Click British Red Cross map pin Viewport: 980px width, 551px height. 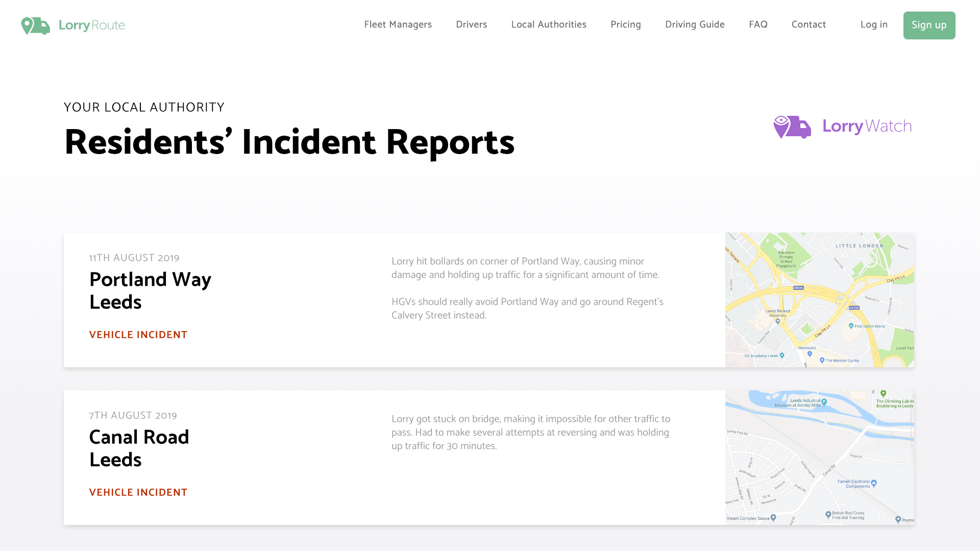click(x=828, y=515)
